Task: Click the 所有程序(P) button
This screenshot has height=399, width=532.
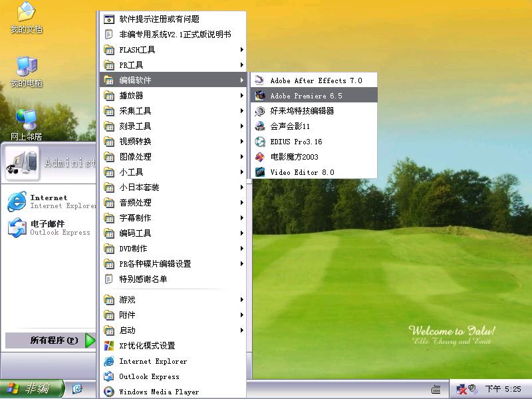Action: click(x=51, y=340)
